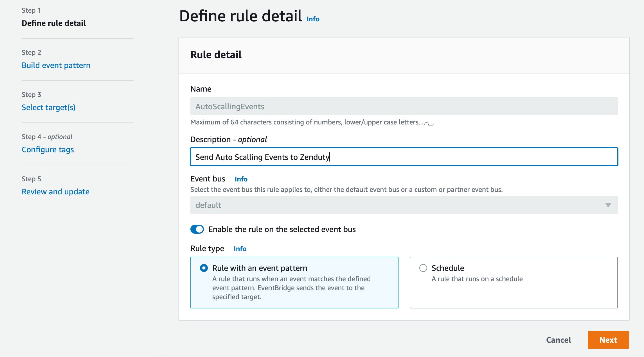The image size is (644, 357).
Task: Select the Schedule radio button
Action: (423, 268)
